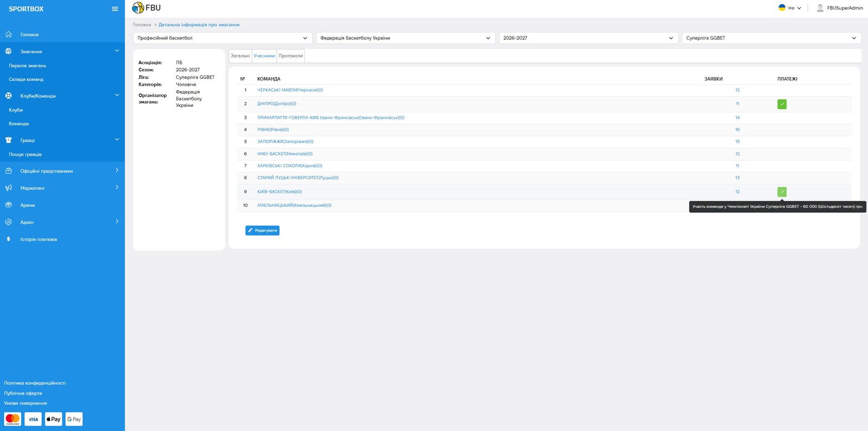Click the Арени globe icon

tap(9, 205)
